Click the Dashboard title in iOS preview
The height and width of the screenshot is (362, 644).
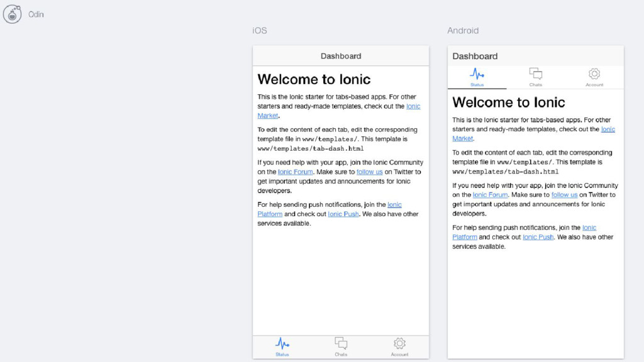pos(341,56)
